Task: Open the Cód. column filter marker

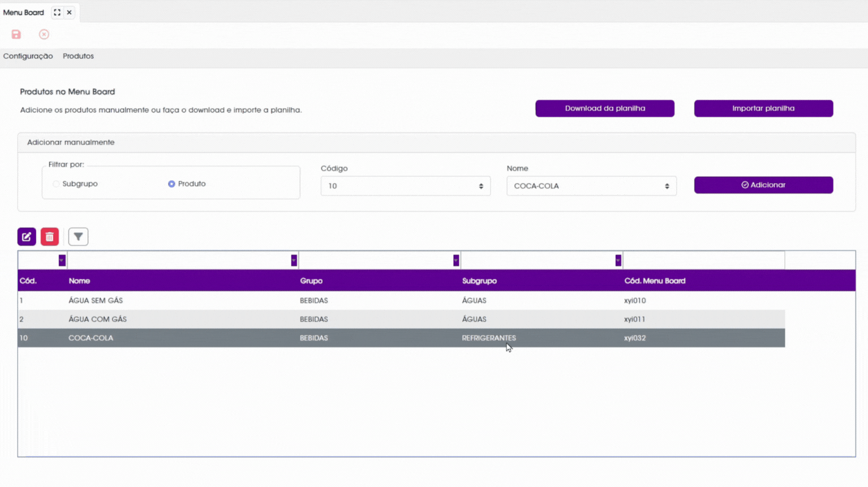Action: pyautogui.click(x=62, y=260)
